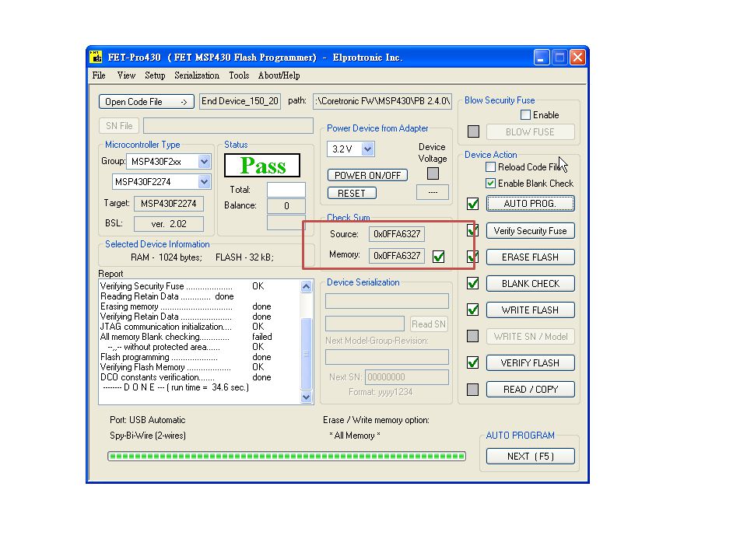
Task: Click the checksum Source value 0x0FFA6327
Action: click(x=397, y=234)
